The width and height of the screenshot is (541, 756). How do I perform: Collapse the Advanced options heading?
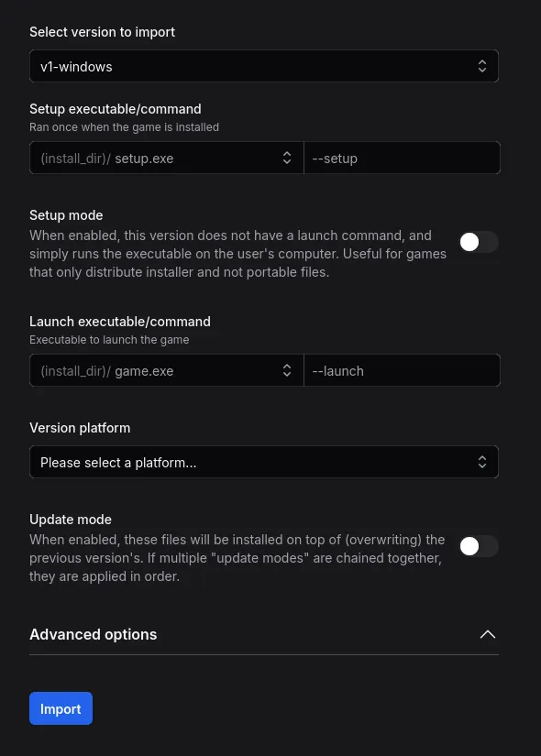pos(264,634)
